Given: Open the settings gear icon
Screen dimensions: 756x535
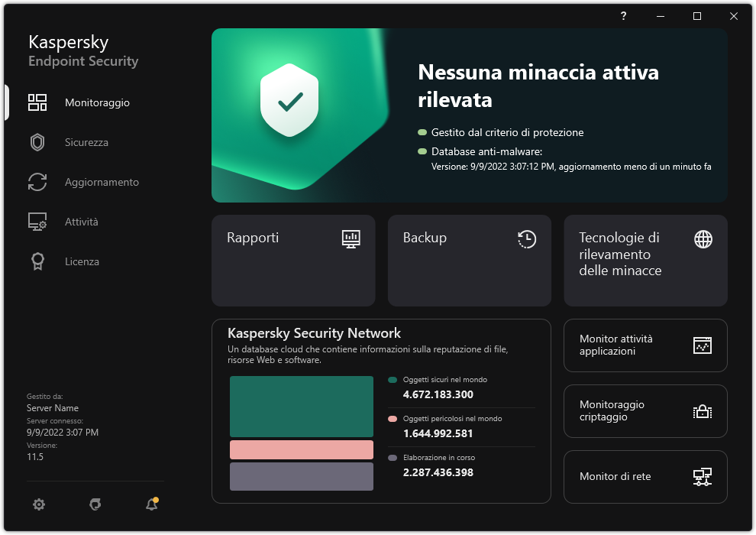Looking at the screenshot, I should [38, 504].
